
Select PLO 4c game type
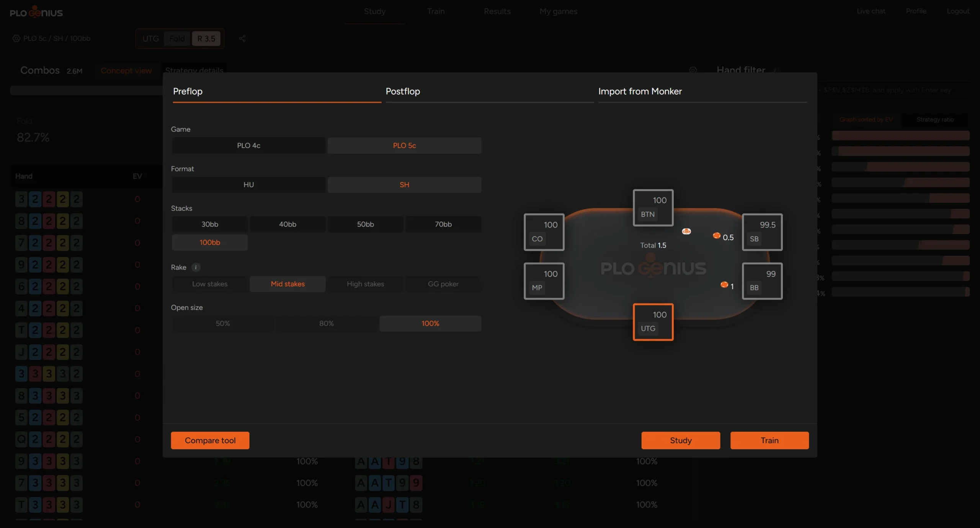pos(248,145)
